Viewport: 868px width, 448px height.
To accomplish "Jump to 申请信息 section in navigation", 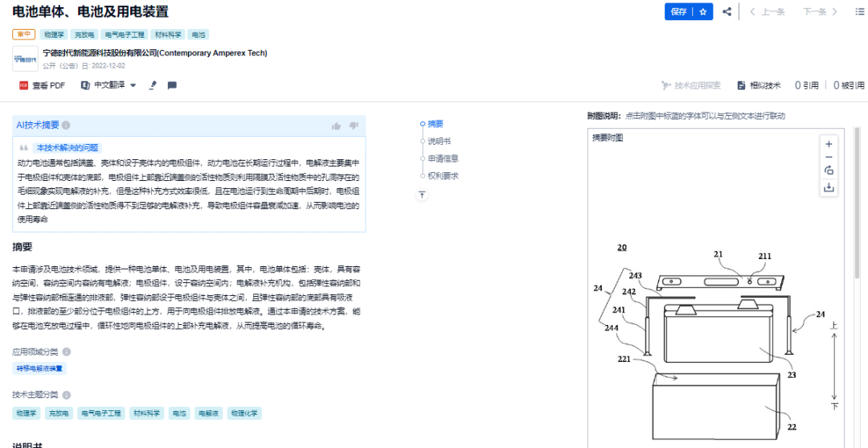I will (x=443, y=158).
